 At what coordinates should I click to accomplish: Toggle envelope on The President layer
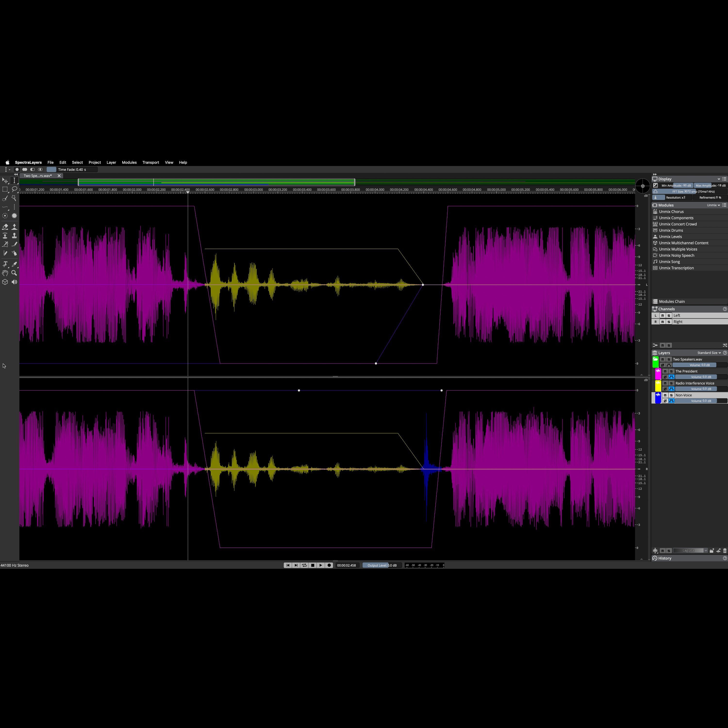(x=671, y=377)
